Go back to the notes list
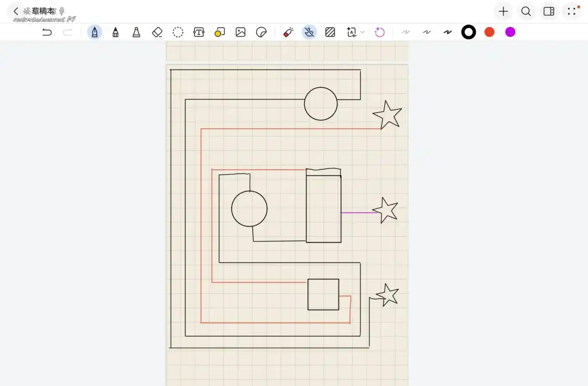Image resolution: width=588 pixels, height=386 pixels. coord(16,11)
